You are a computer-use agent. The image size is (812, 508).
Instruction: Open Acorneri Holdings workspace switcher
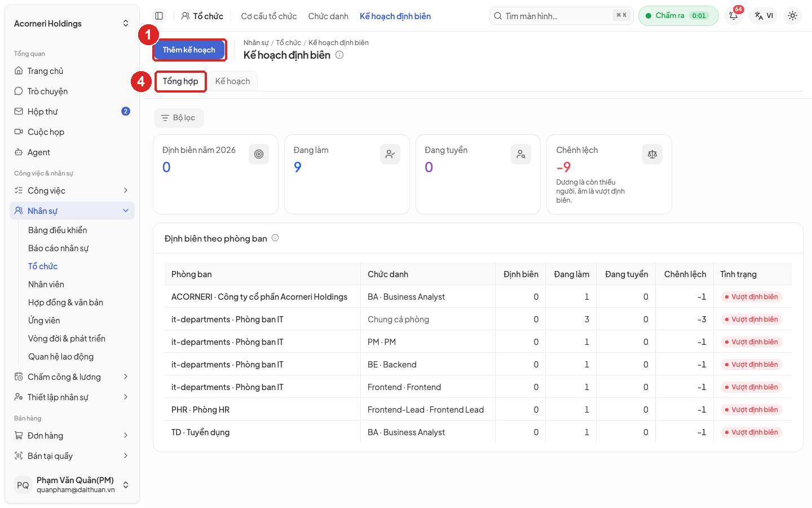pyautogui.click(x=72, y=24)
